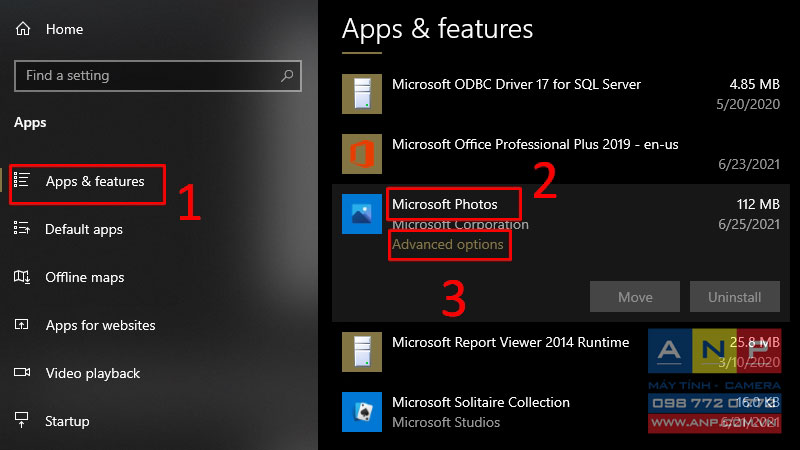Click the 6/25/2021 install date
This screenshot has width=800, height=450.
[x=749, y=224]
